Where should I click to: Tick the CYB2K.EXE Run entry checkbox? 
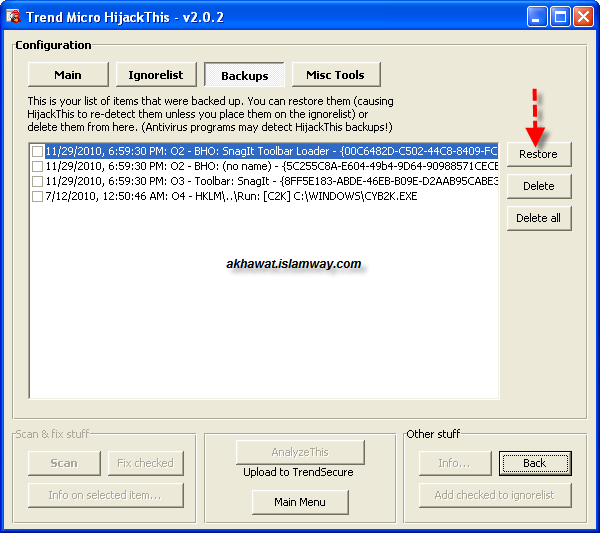click(37, 196)
